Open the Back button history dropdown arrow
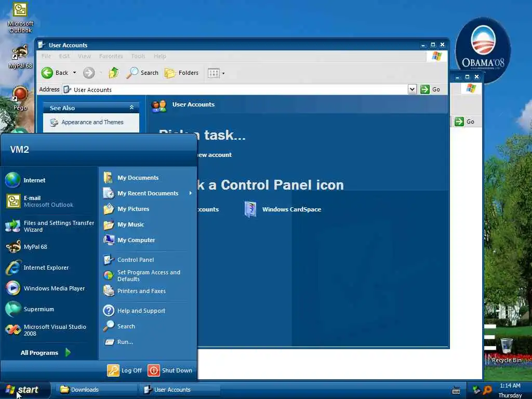Image resolution: width=532 pixels, height=399 pixels. point(74,73)
